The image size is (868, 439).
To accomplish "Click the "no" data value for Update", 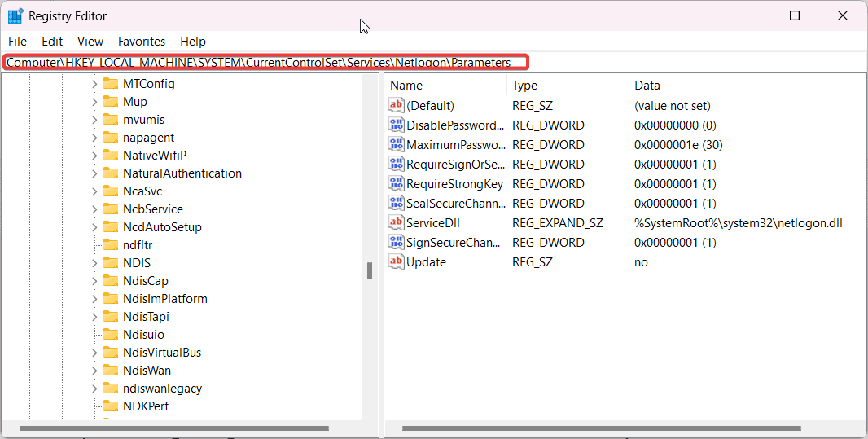I will [641, 262].
